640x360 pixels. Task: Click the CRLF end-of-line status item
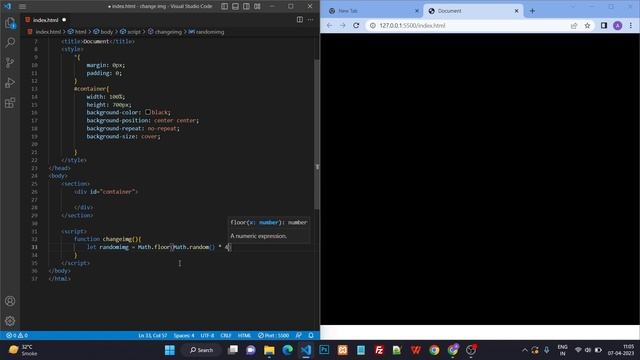click(226, 336)
